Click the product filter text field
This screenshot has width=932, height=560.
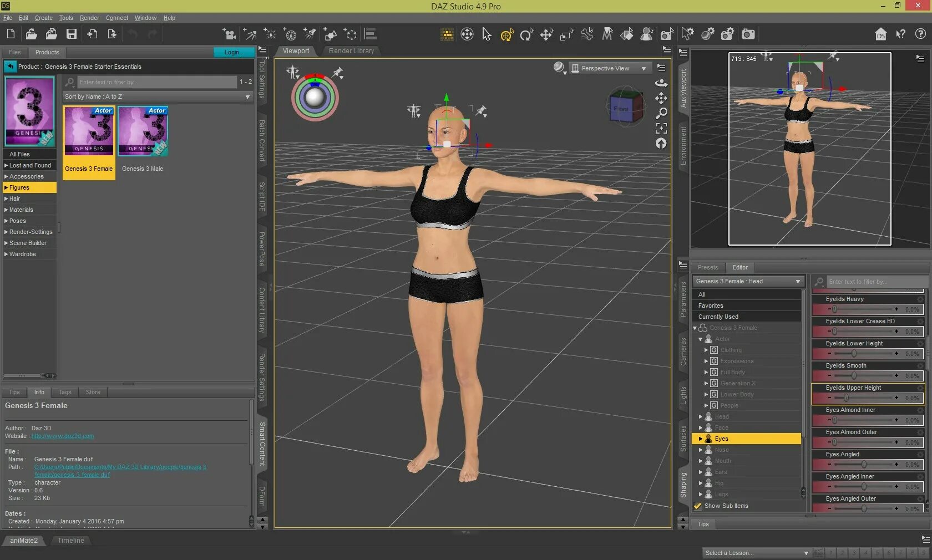157,82
